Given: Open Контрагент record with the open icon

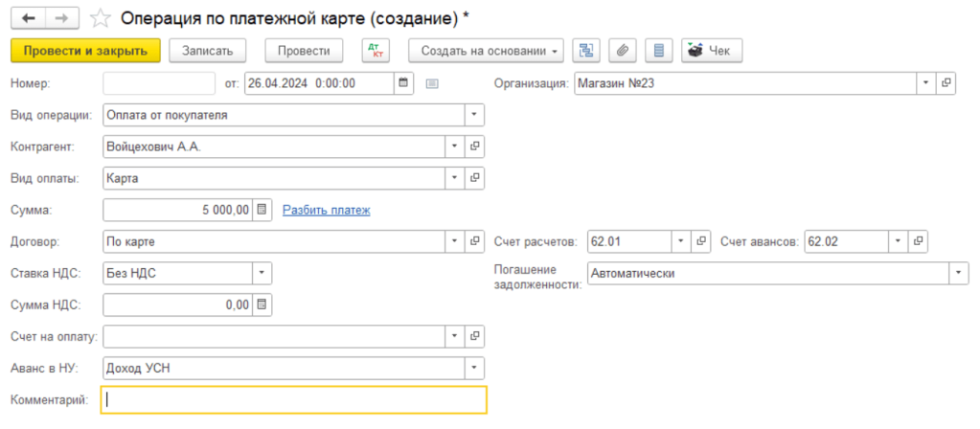Looking at the screenshot, I should click(474, 147).
